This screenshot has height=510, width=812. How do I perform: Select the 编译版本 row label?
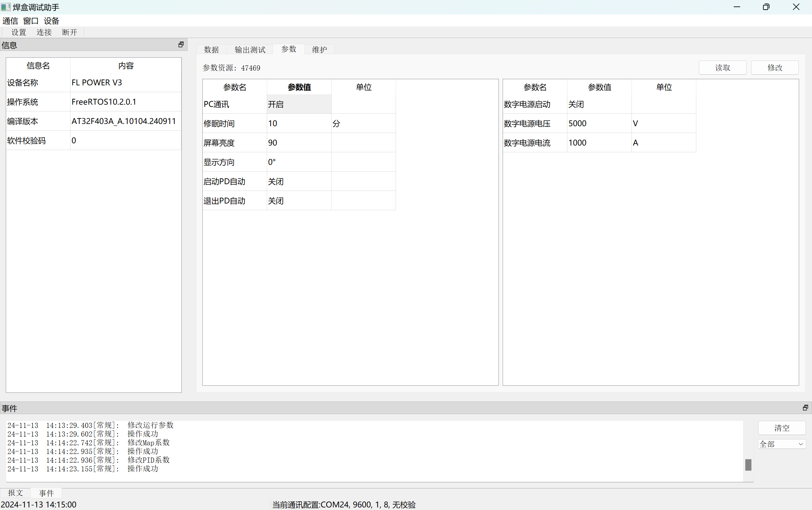click(x=38, y=121)
